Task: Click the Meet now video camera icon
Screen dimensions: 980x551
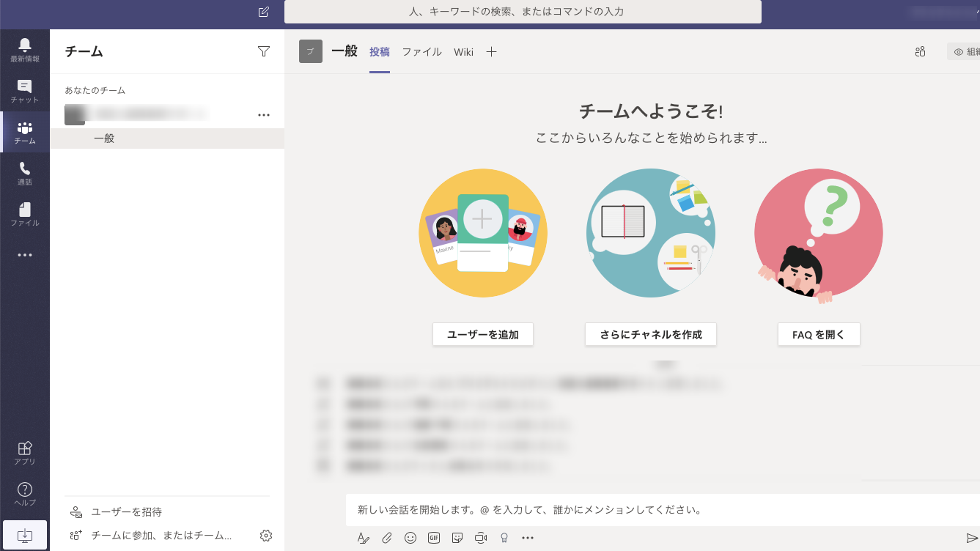Action: point(481,538)
